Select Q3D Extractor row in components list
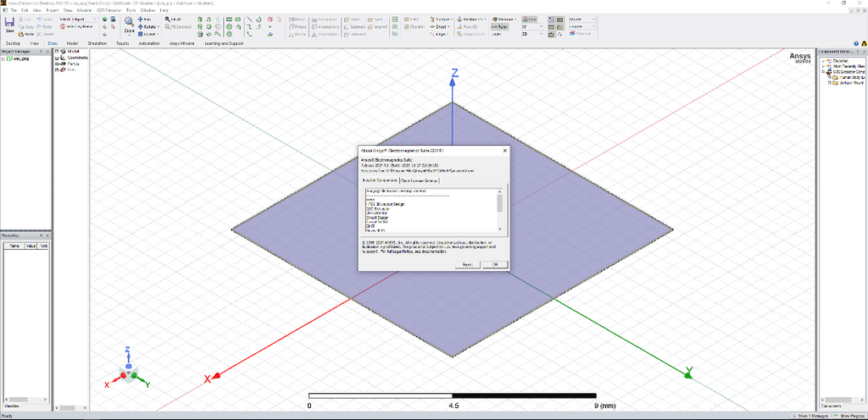This screenshot has height=420, width=868. 378,209
